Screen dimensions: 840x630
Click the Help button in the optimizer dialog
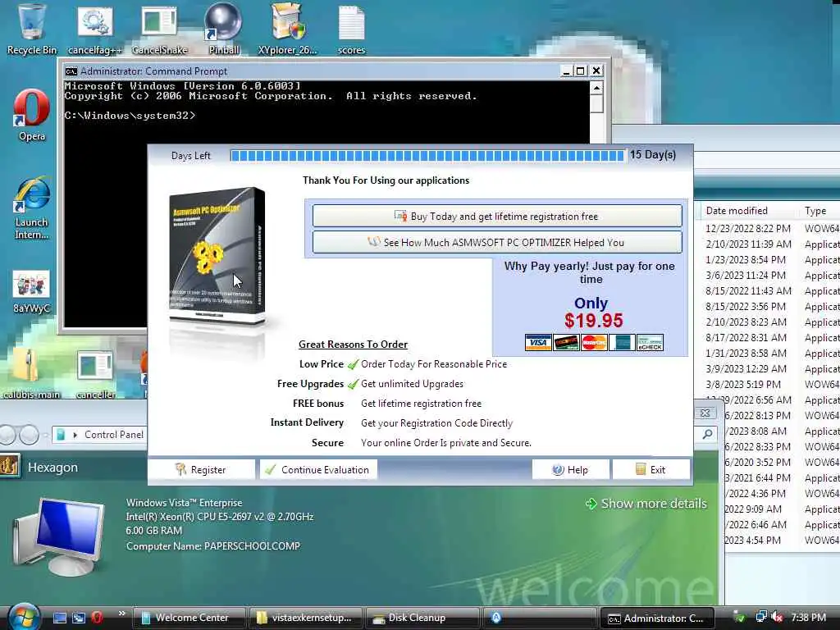pyautogui.click(x=571, y=469)
